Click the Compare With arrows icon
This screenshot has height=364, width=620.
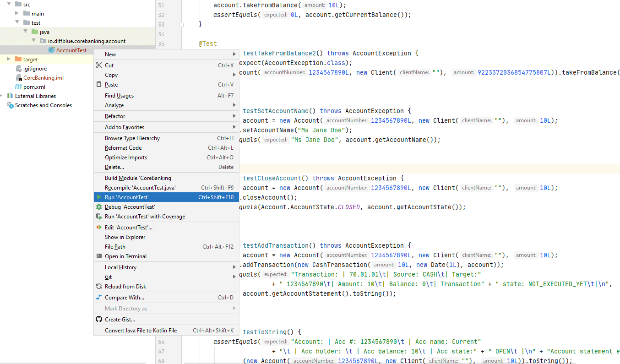click(98, 298)
